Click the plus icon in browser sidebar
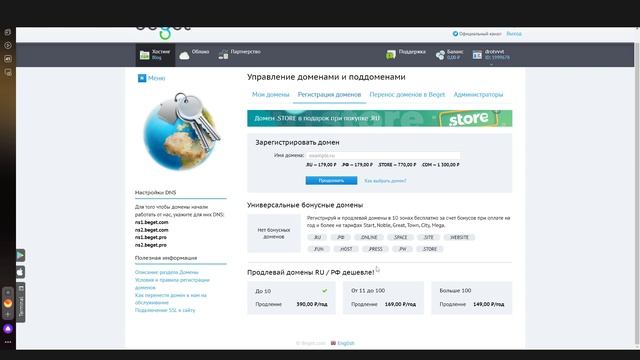 [x=8, y=315]
